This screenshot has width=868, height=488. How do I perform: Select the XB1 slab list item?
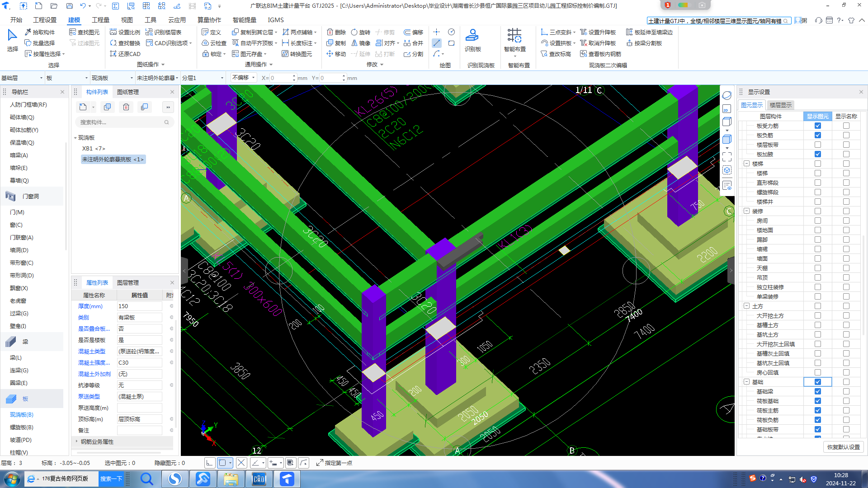pyautogui.click(x=93, y=148)
